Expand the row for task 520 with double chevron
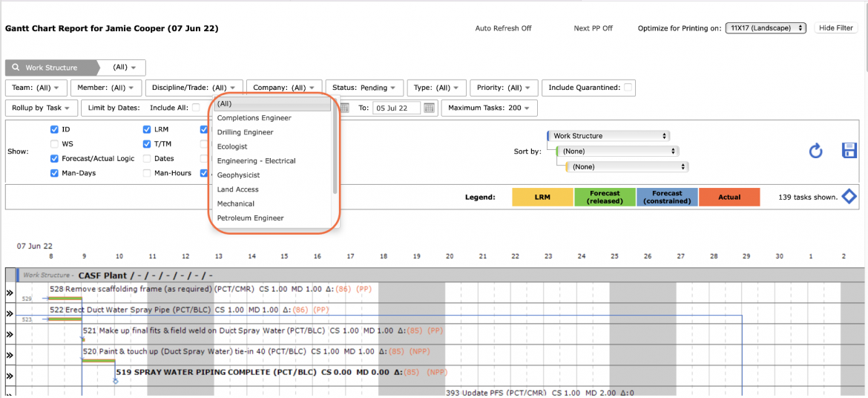Viewport: 868px width, 398px height. tap(10, 356)
